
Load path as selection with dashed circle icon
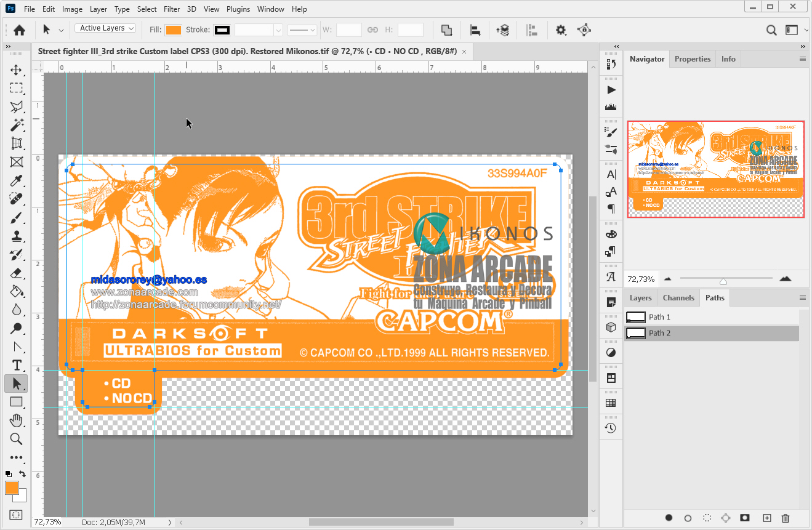point(707,518)
